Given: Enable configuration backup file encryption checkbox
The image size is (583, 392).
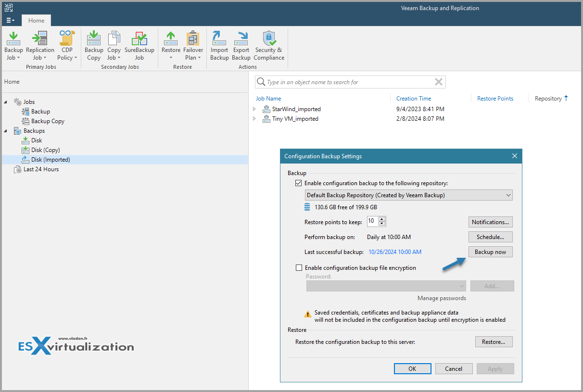Looking at the screenshot, I should click(x=299, y=268).
